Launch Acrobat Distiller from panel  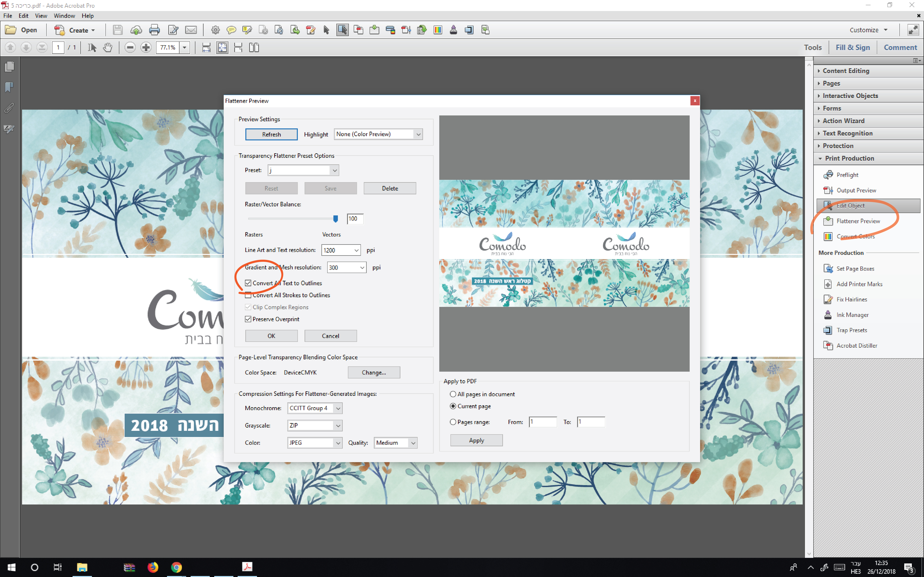(856, 345)
